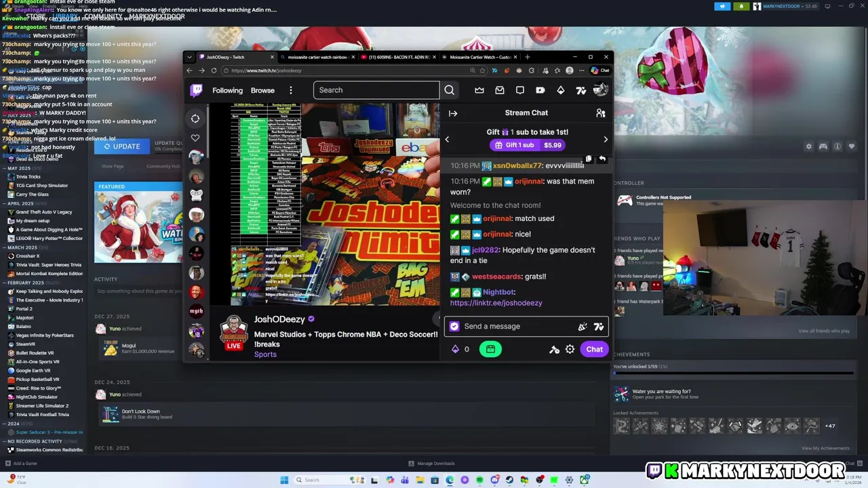
Task: Open the Browse page in Twitch
Action: point(262,90)
